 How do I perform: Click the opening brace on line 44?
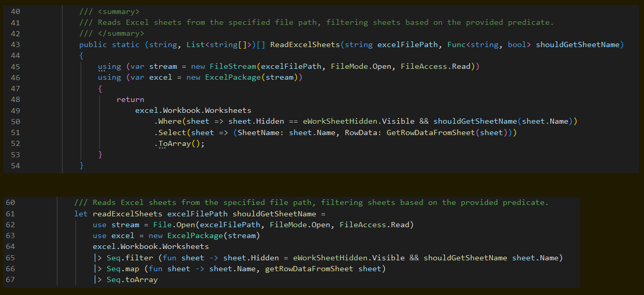(81, 55)
